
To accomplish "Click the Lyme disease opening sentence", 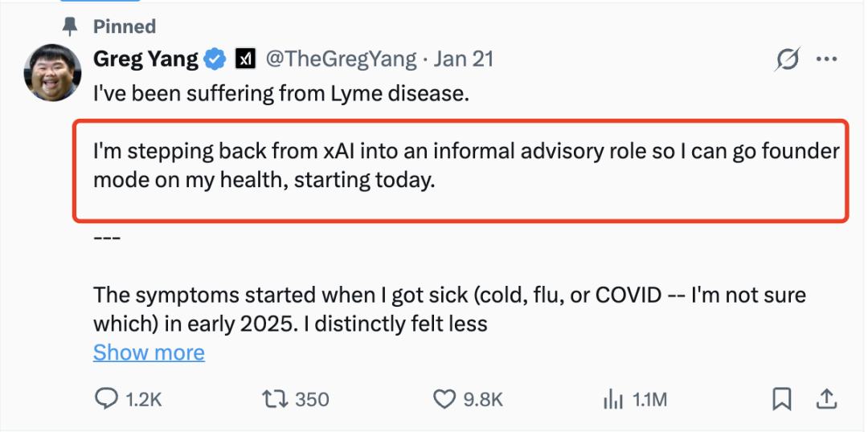I will (280, 94).
